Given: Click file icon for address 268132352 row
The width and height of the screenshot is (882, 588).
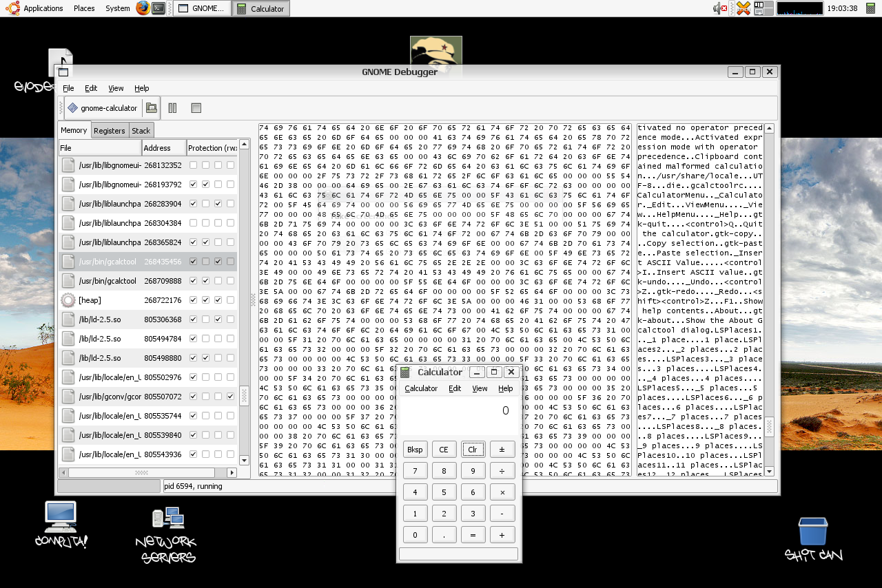Looking at the screenshot, I should point(68,165).
